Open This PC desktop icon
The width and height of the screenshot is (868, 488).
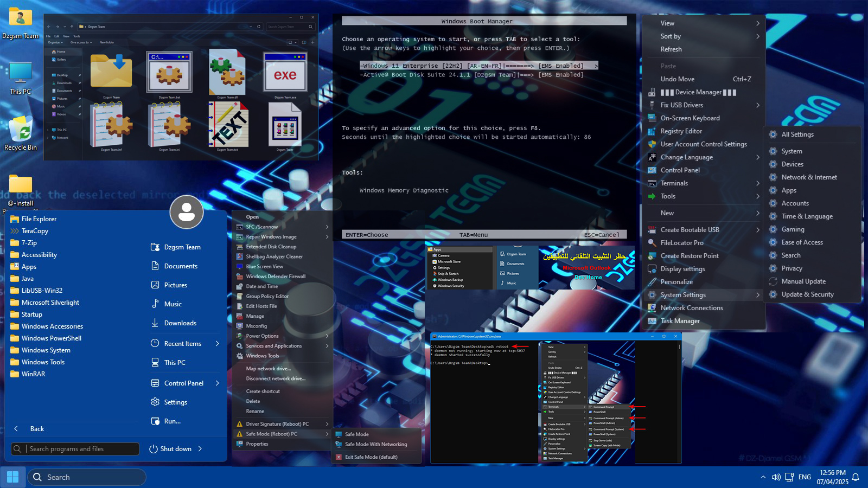(x=21, y=79)
